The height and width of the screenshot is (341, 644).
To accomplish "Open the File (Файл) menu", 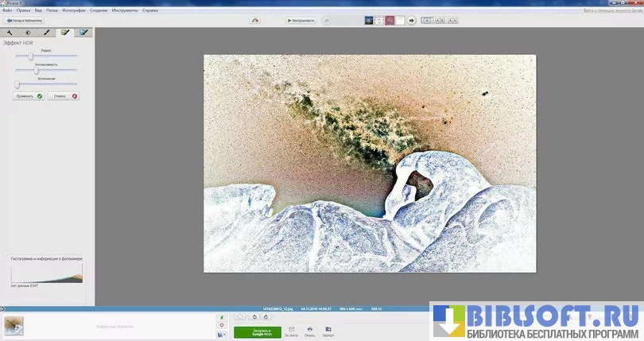I will tap(7, 10).
